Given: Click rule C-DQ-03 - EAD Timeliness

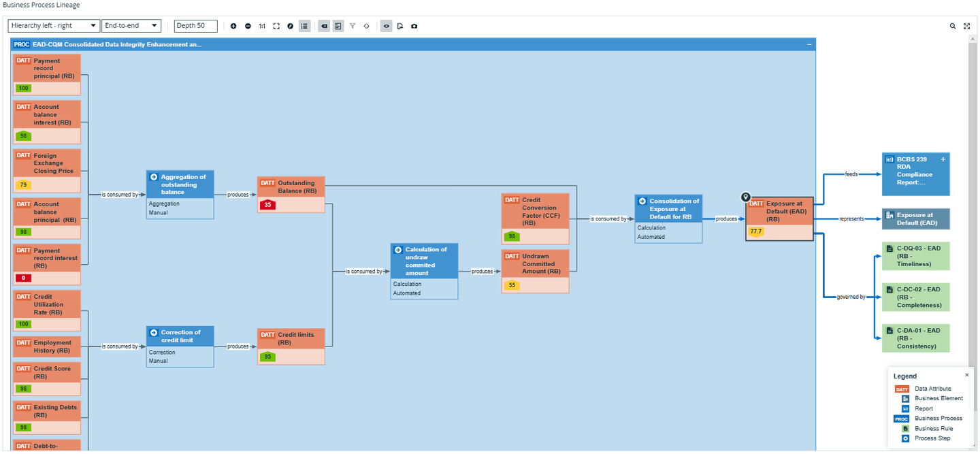Looking at the screenshot, I should (x=916, y=256).
